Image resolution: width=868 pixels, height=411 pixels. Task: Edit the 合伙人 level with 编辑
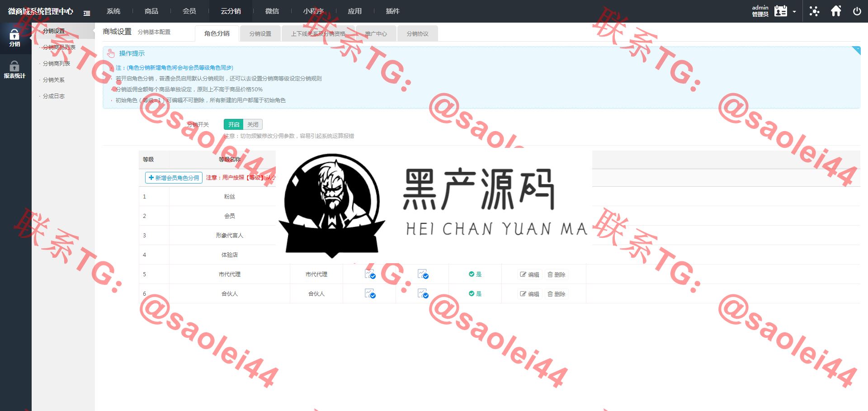[529, 294]
